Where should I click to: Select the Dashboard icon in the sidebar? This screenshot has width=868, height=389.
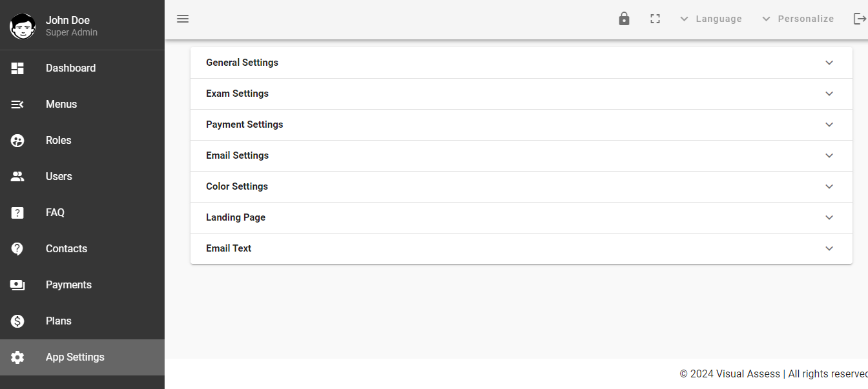coord(17,68)
